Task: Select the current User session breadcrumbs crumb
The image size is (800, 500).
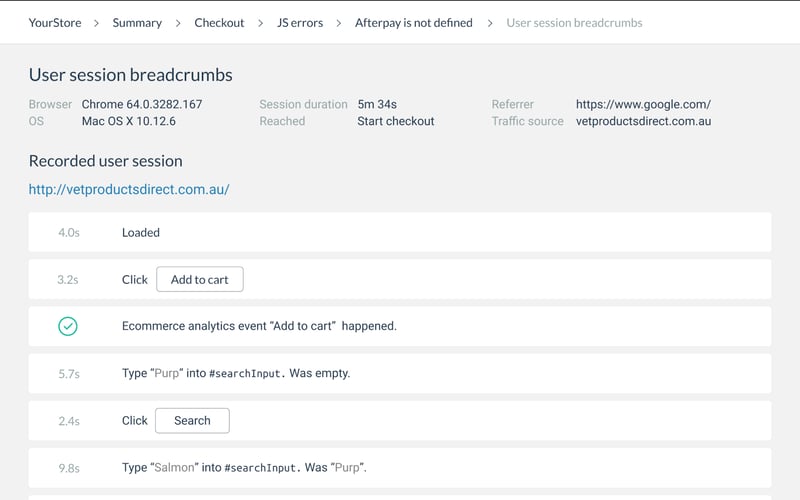Action: point(575,23)
